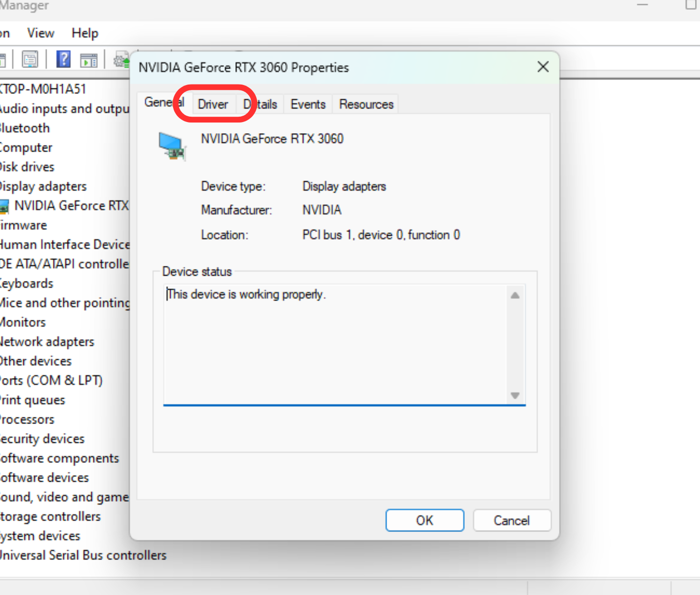Select Universal Serial Bus controllers
The height and width of the screenshot is (595, 700).
(83, 555)
